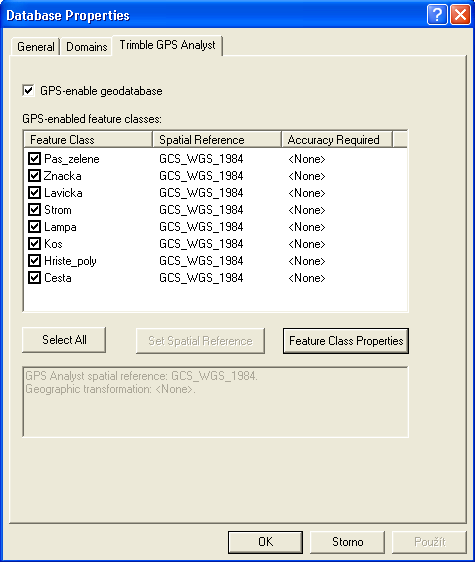Toggle the Kos checkbox
The image size is (475, 562).
(x=34, y=243)
